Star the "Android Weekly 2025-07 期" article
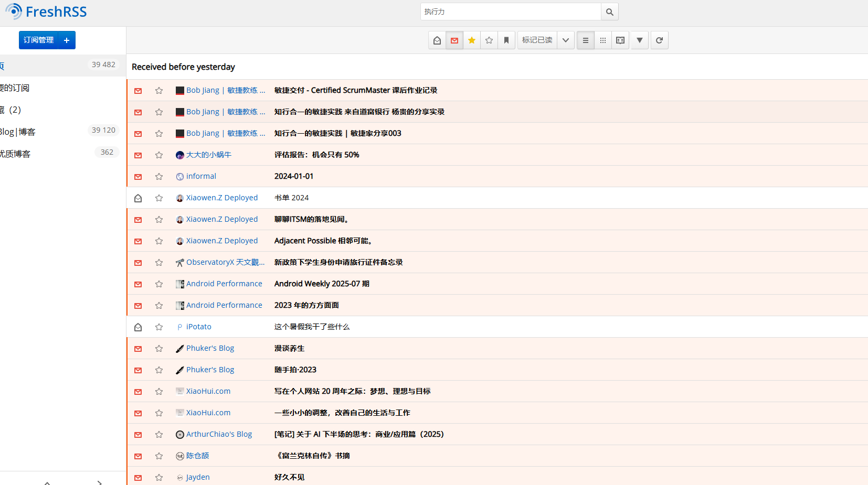Image resolution: width=868 pixels, height=485 pixels. tap(159, 284)
